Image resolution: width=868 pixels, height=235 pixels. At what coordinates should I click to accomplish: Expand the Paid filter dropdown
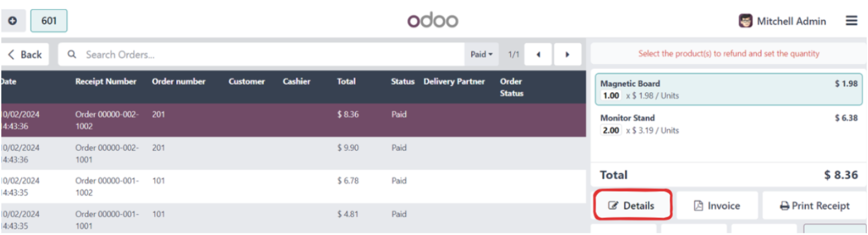point(481,54)
